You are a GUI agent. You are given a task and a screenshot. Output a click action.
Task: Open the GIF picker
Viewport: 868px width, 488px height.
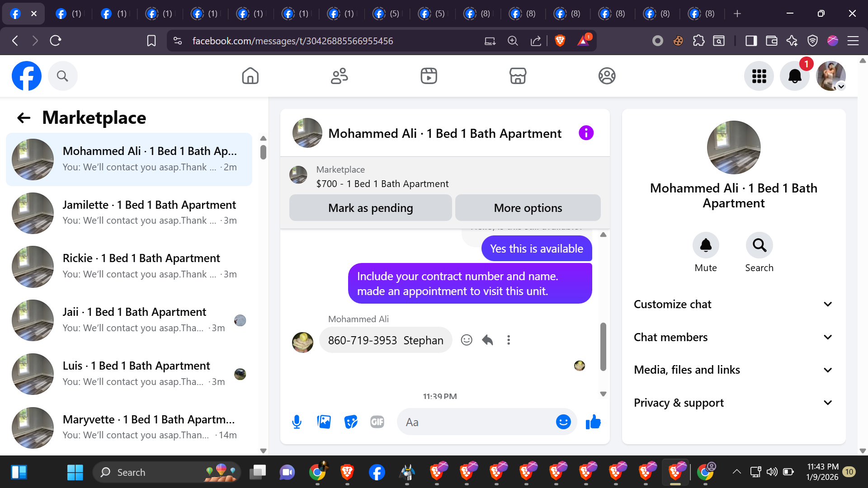click(x=377, y=422)
